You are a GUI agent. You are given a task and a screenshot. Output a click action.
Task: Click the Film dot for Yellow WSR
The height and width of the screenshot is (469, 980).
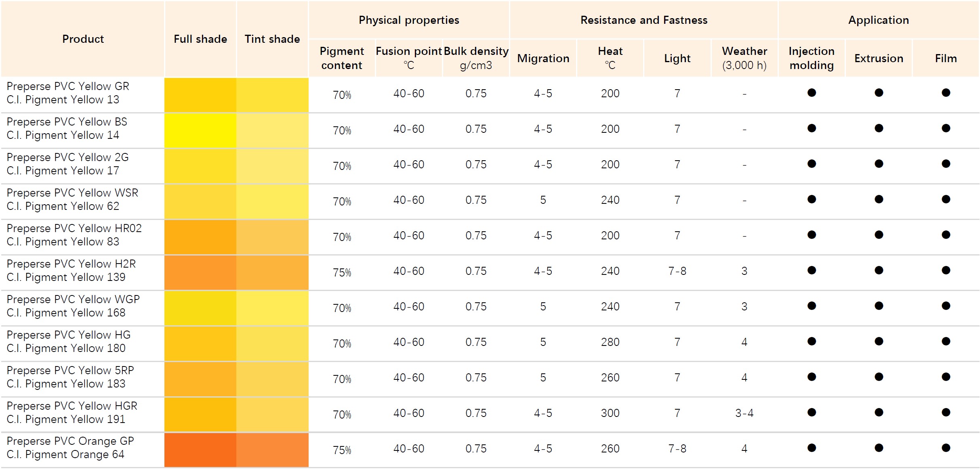click(x=946, y=199)
